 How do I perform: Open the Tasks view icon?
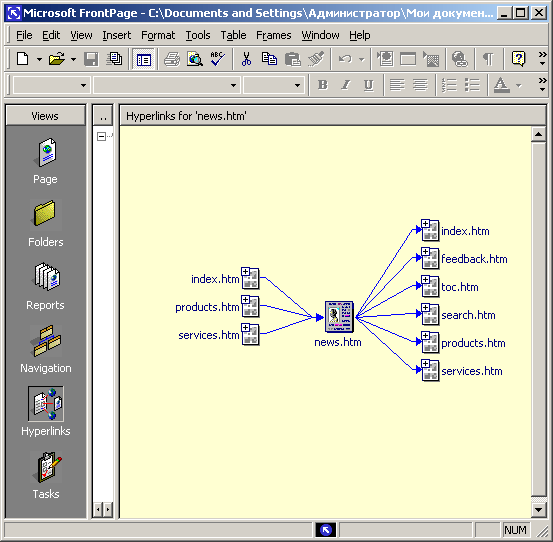(46, 467)
